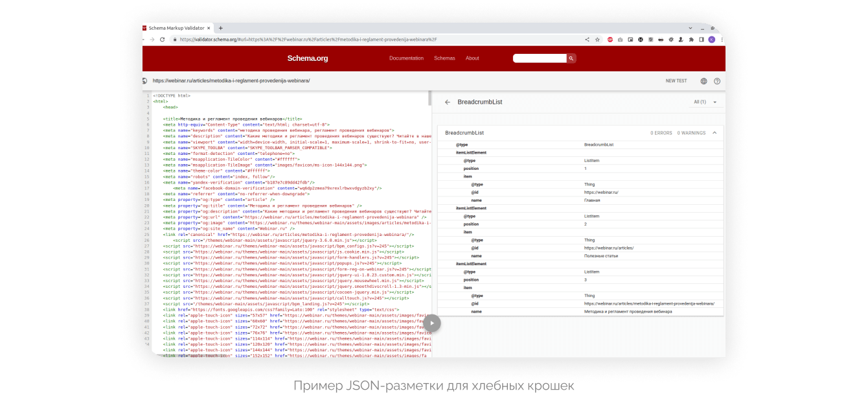This screenshot has width=868, height=413.
Task: Click the search magnifier button
Action: (x=571, y=58)
